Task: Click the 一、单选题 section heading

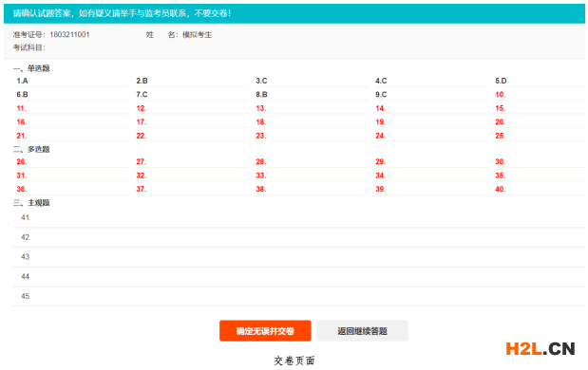Action: pos(31,68)
